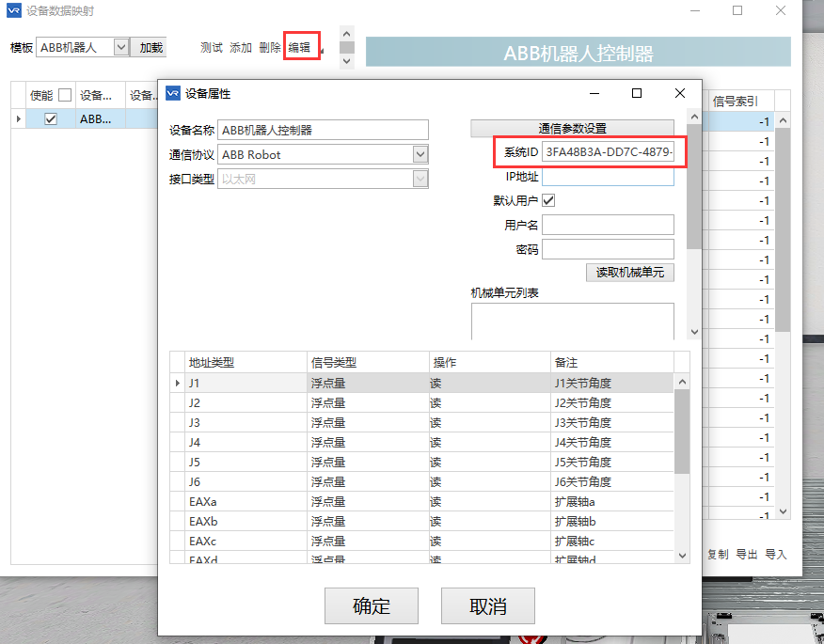Screen dimensions: 824x644
Task: Select the J4 address cell
Action: [246, 442]
